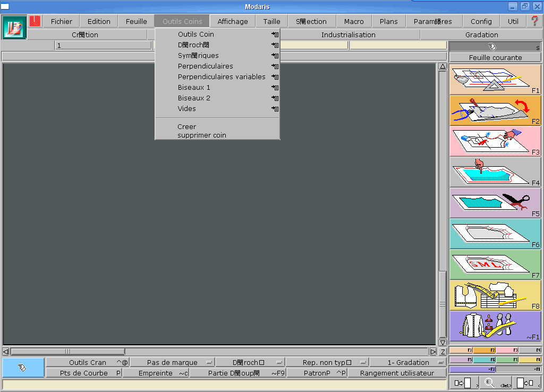The height and width of the screenshot is (392, 544).
Task: Click the magnifier zoom Ret icon
Action: [496, 383]
